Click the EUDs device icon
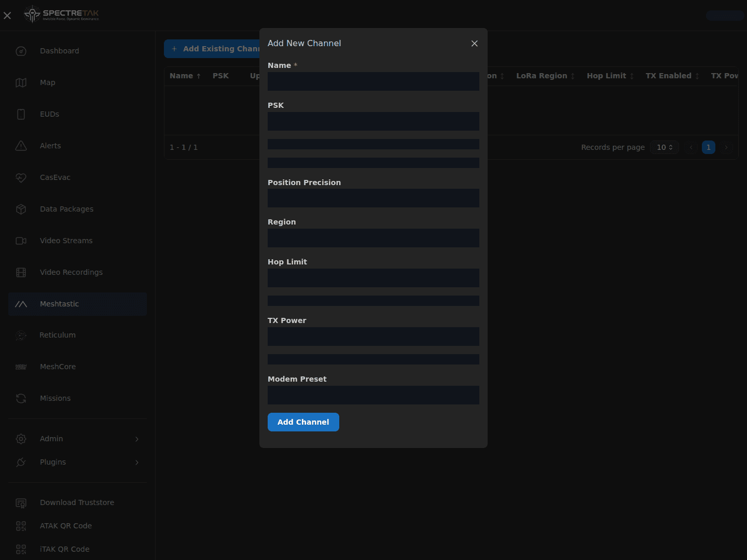The height and width of the screenshot is (560, 747). [x=21, y=114]
